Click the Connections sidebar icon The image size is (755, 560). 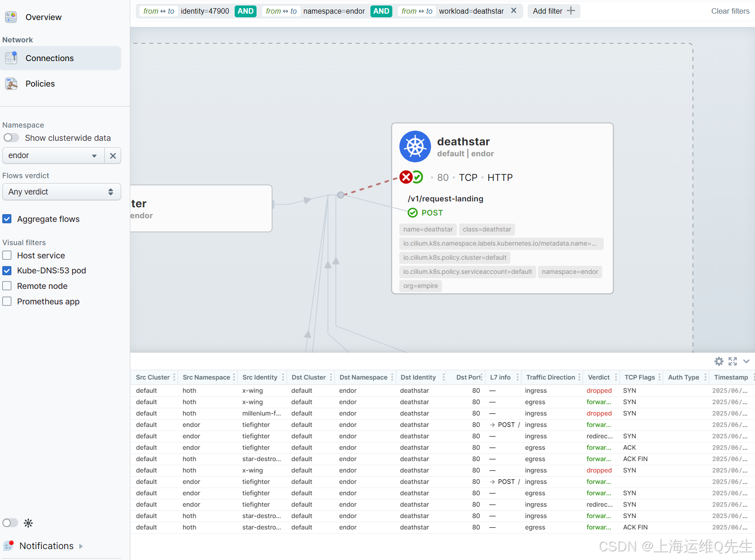(11, 58)
